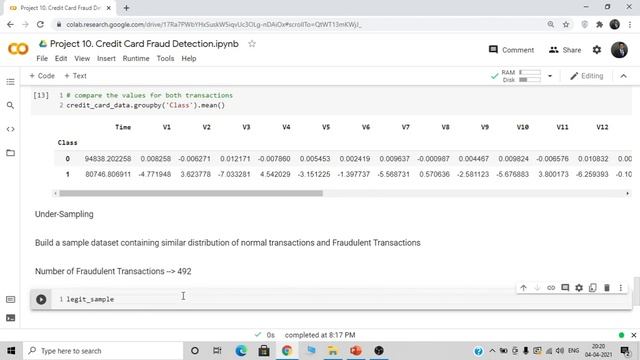Click the Windows Start button
This screenshot has width=640, height=360.
point(11,351)
